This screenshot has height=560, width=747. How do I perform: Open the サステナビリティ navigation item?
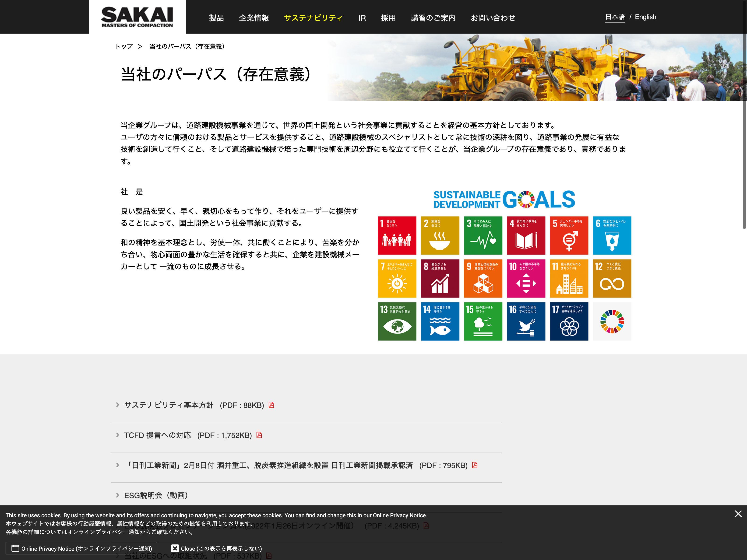313,18
